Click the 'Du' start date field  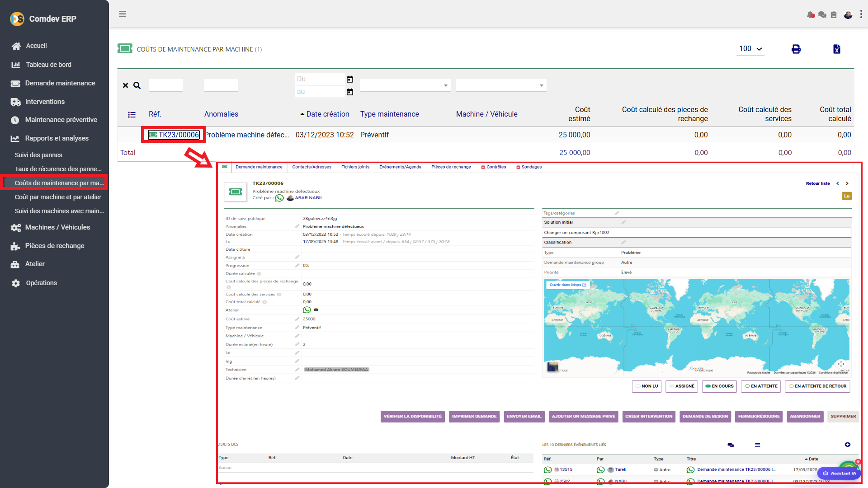point(320,79)
